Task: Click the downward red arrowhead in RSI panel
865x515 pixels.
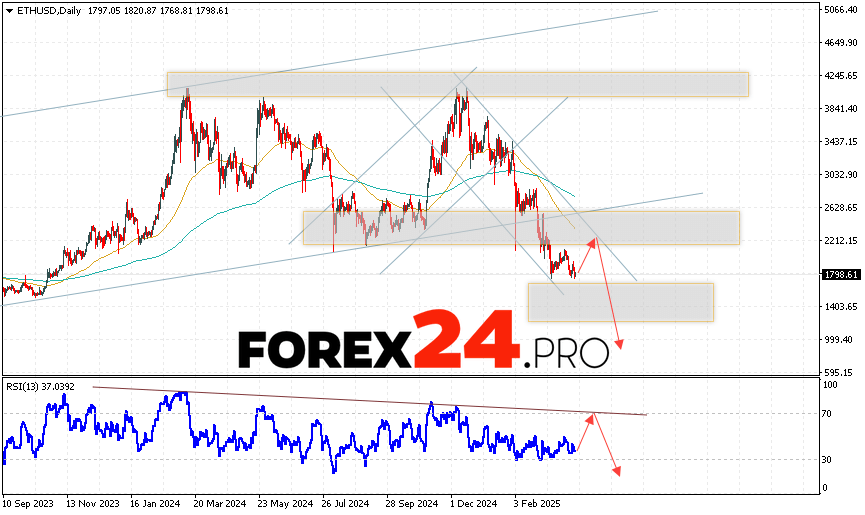Action: point(618,473)
